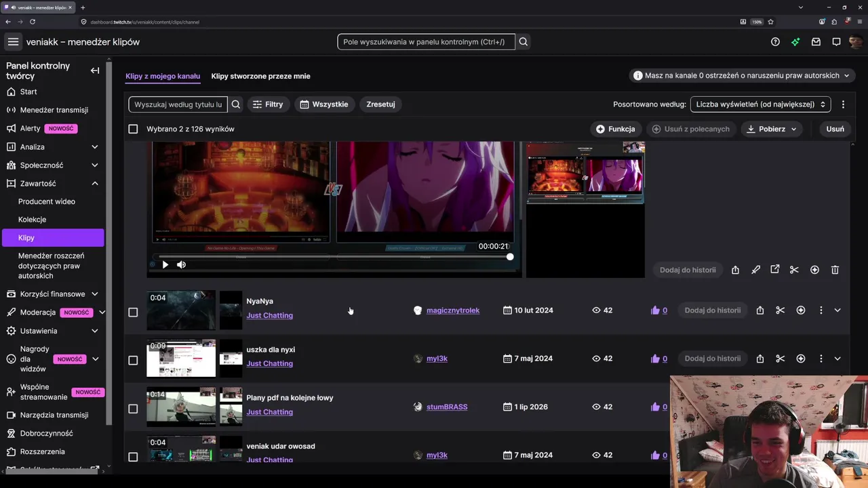Screen dimensions: 868x488
Task: Click the Funkcja button
Action: tap(615, 129)
